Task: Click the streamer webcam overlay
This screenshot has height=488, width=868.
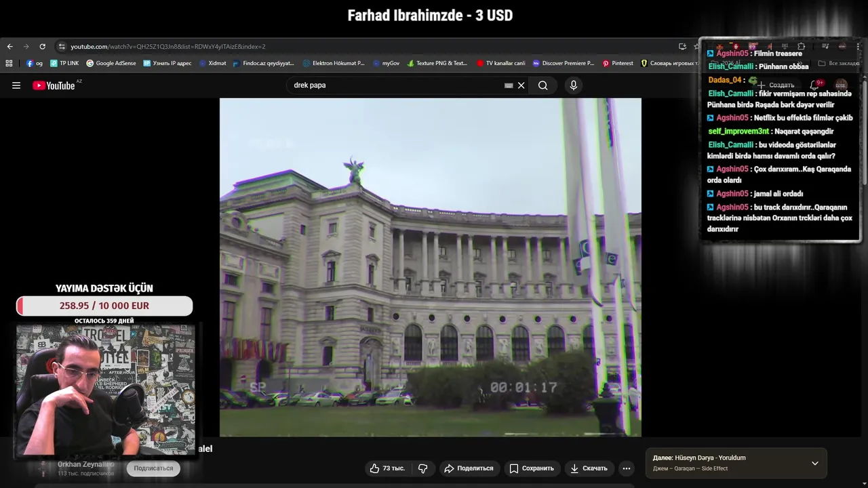Action: (106, 390)
